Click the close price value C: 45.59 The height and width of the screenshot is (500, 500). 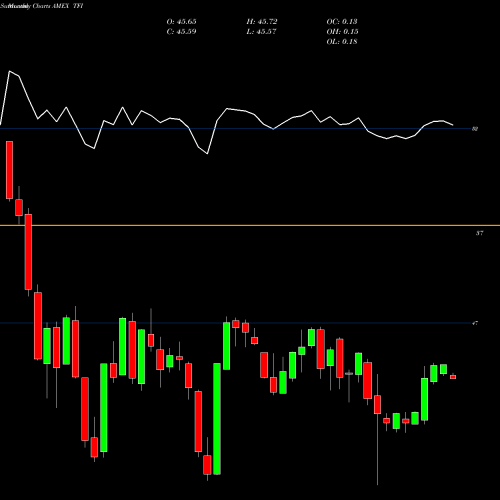click(181, 32)
